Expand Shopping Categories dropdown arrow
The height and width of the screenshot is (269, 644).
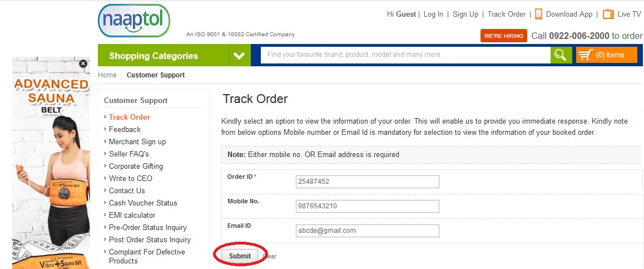(239, 56)
